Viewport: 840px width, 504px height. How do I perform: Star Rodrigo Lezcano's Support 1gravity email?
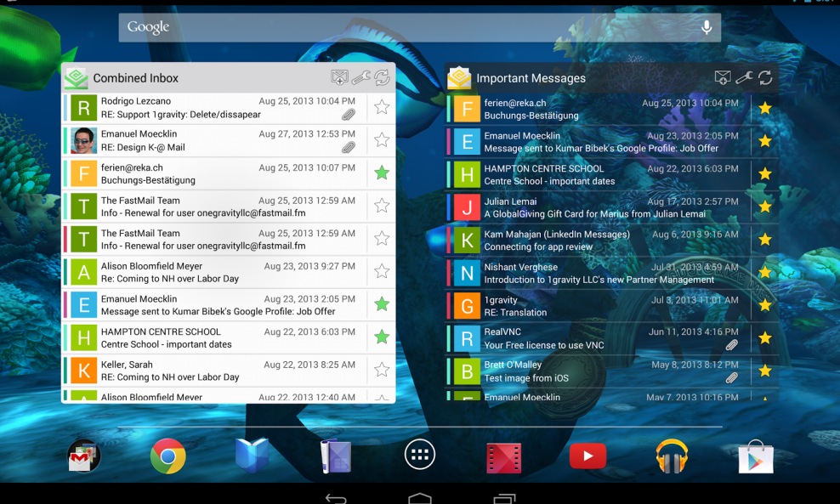click(x=382, y=107)
